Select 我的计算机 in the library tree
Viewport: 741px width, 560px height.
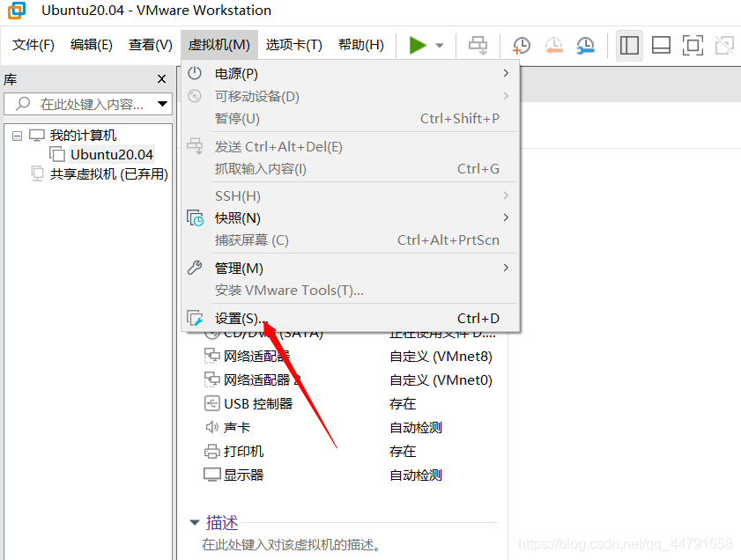point(83,136)
